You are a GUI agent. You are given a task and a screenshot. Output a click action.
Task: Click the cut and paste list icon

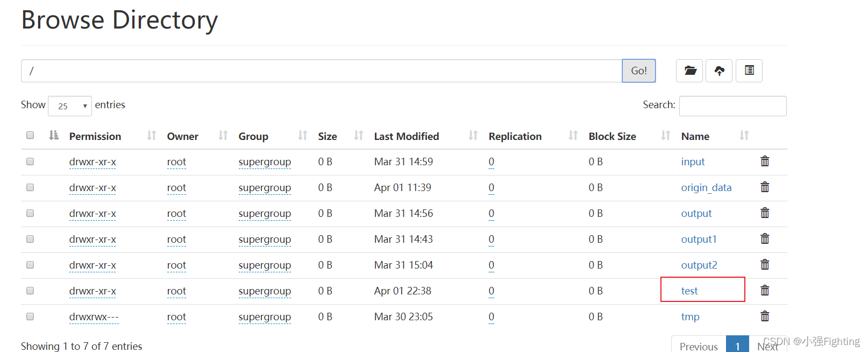pyautogui.click(x=749, y=71)
